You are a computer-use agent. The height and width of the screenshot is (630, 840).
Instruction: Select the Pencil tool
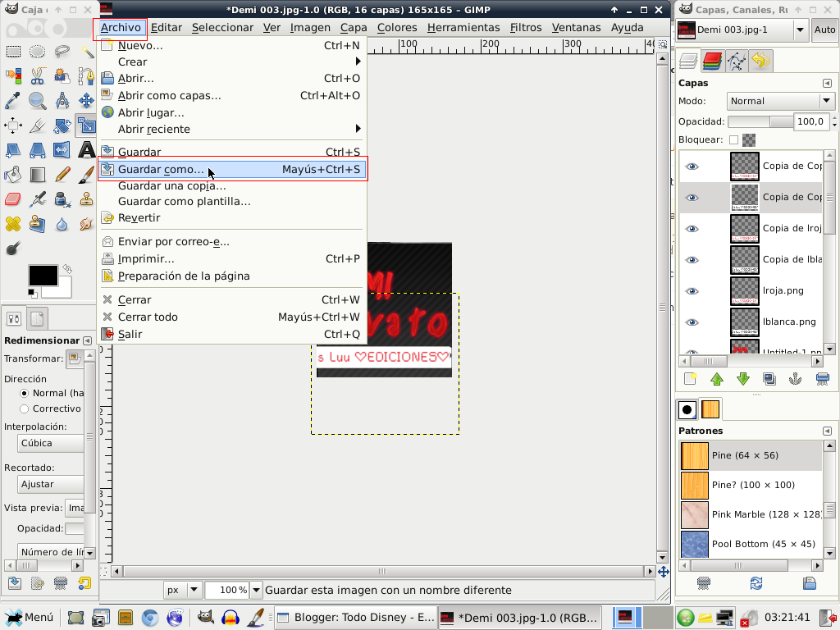point(62,175)
